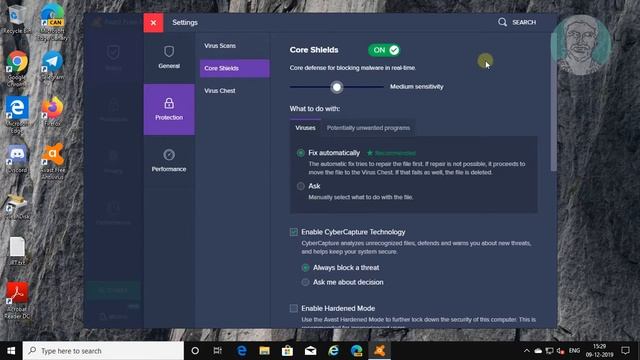Choose Always block a threat

coord(305,268)
